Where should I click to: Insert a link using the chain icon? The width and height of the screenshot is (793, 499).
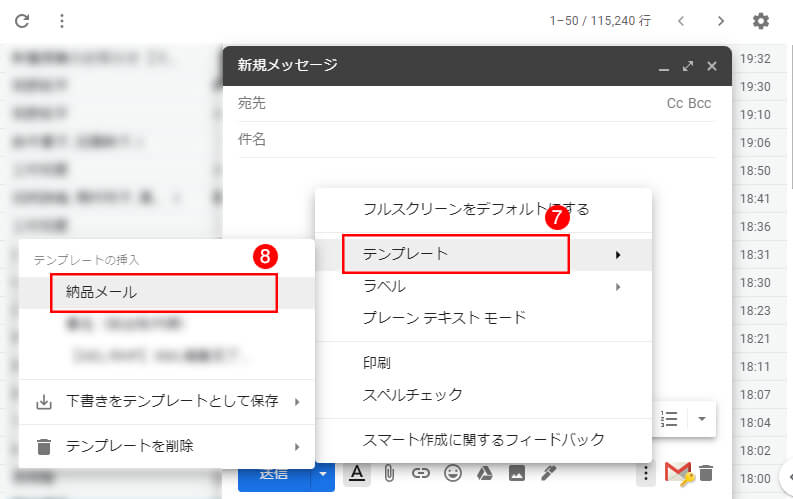(421, 473)
